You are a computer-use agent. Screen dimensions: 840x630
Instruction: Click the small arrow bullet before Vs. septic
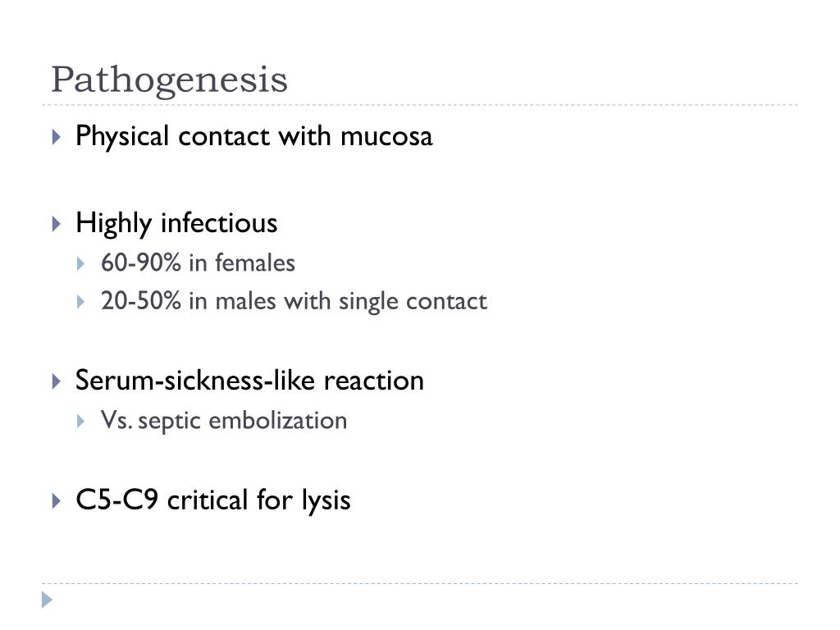pyautogui.click(x=81, y=421)
